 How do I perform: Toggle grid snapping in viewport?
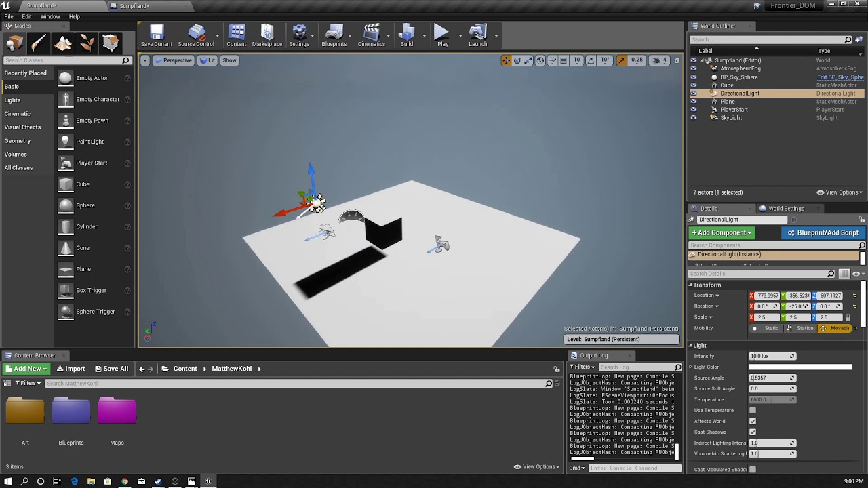click(x=564, y=60)
